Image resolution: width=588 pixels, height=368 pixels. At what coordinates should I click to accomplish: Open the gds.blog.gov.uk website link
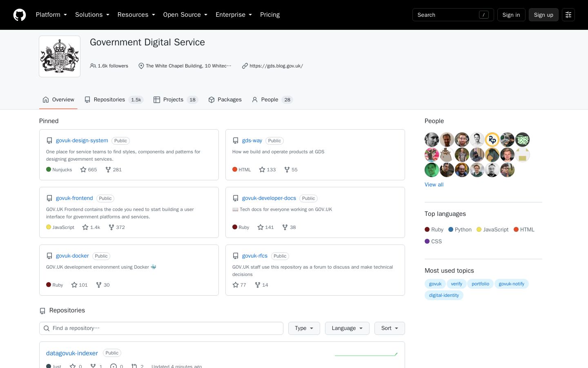(276, 66)
